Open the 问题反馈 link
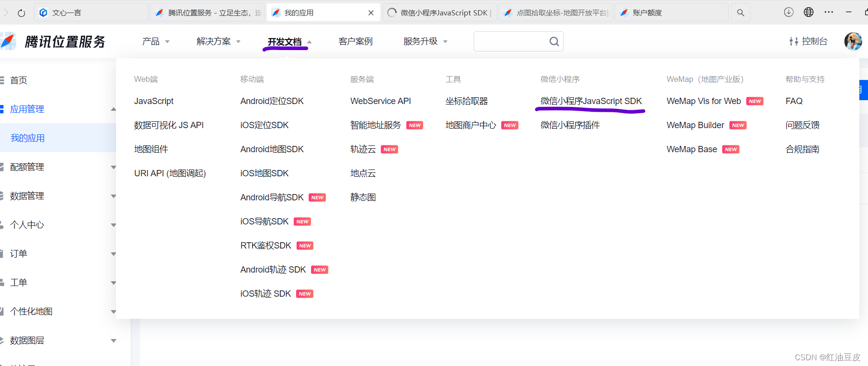 (x=803, y=125)
